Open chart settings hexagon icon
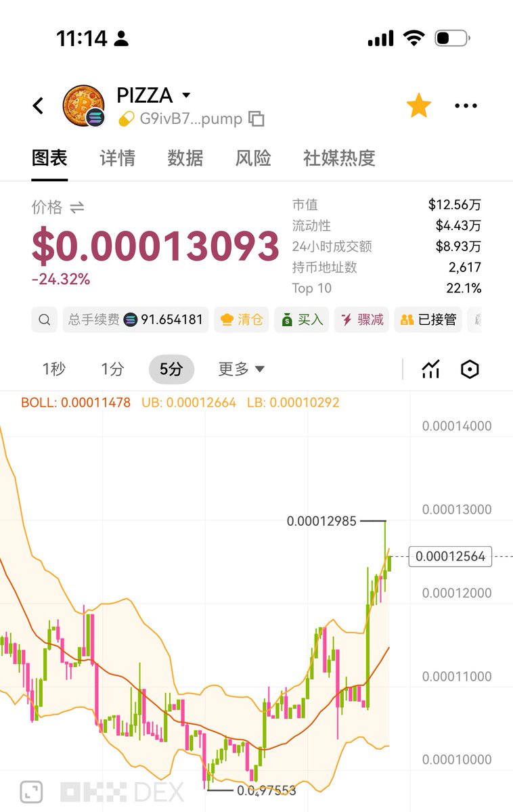 470,369
